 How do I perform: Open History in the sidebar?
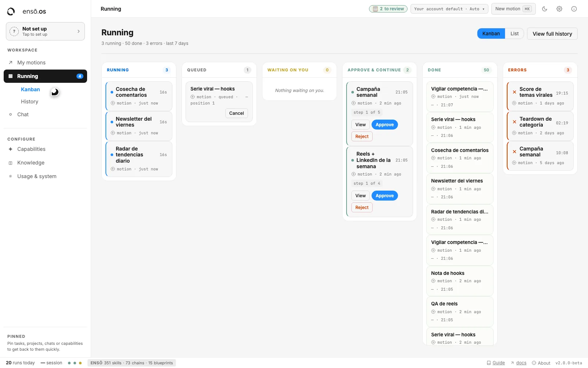[x=29, y=102]
